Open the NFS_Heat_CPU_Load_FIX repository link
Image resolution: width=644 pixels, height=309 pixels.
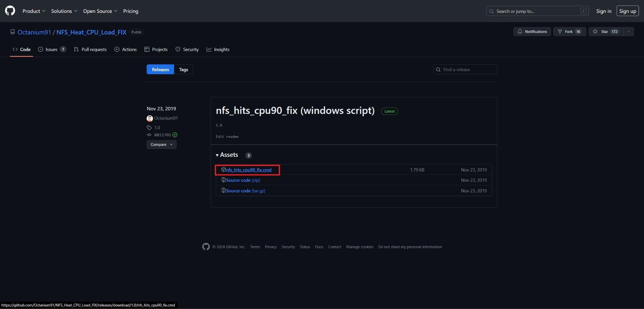[91, 32]
